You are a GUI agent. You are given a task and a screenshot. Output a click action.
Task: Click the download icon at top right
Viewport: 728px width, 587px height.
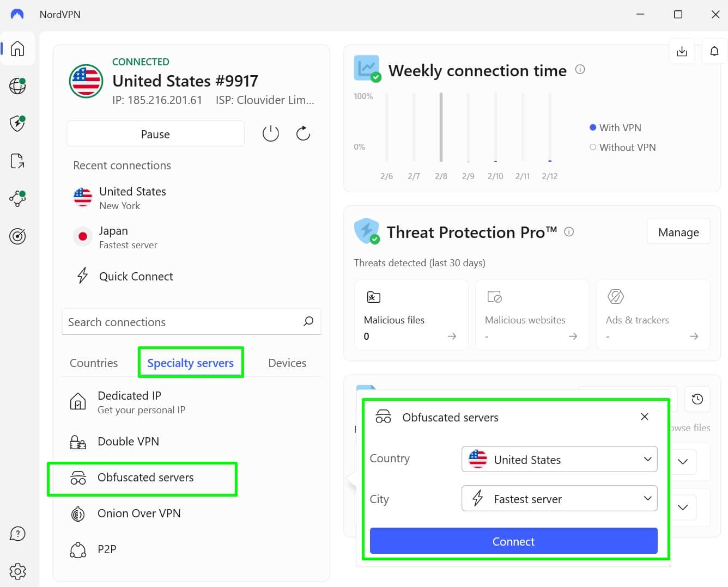(x=682, y=51)
